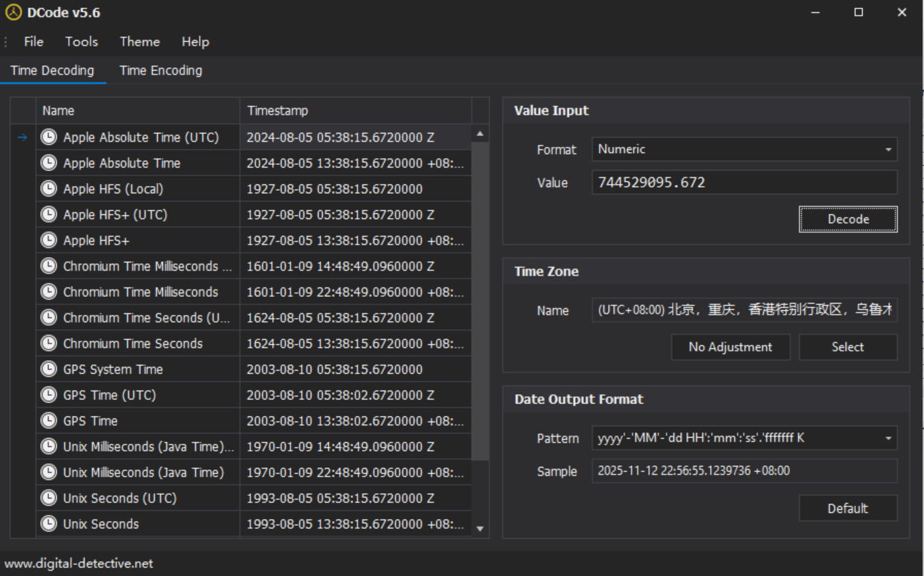Screen dimensions: 924x576
Task: Click the No Adjustment button
Action: click(x=730, y=347)
